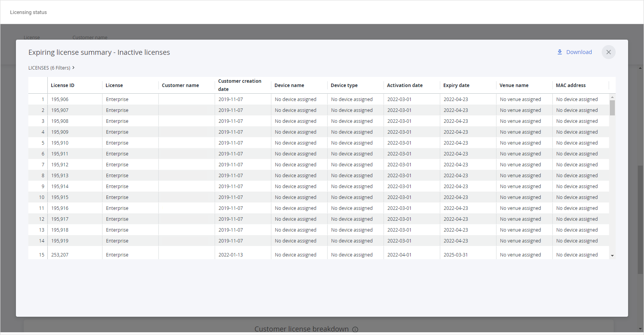Sort table by License column header
This screenshot has width=644, height=335.
pyautogui.click(x=114, y=85)
